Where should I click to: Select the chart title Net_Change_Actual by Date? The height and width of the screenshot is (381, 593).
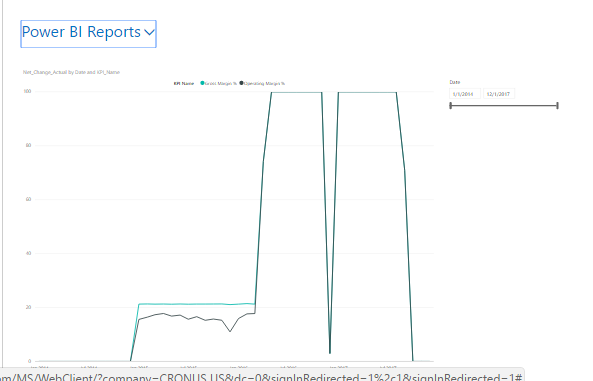coord(71,72)
